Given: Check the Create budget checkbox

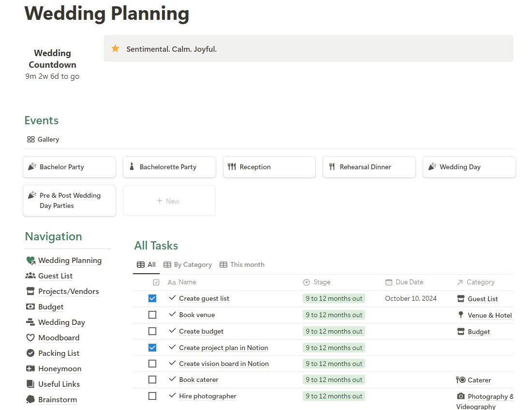Looking at the screenshot, I should tap(152, 331).
